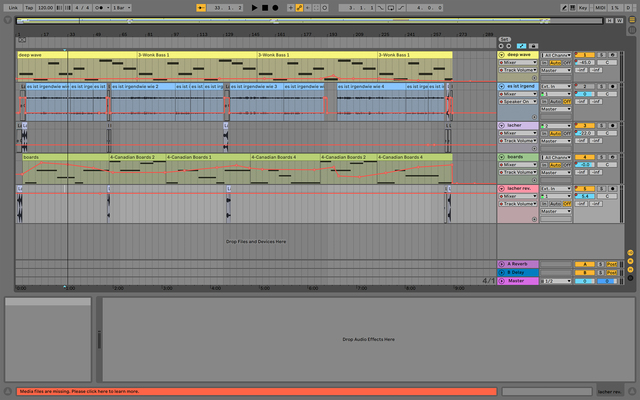Image resolution: width=640 pixels, height=400 pixels.
Task: Unfold the A Reverb return track
Action: point(501,264)
